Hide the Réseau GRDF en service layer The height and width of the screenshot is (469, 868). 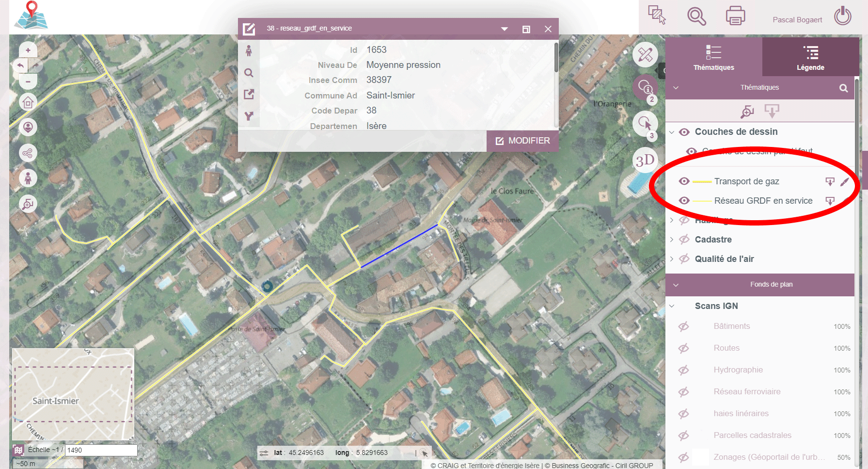click(x=684, y=200)
